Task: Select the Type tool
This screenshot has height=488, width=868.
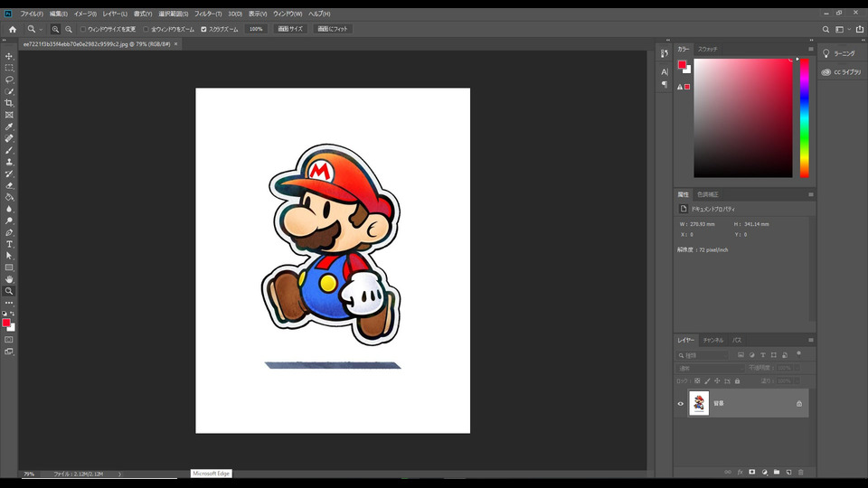Action: [9, 244]
